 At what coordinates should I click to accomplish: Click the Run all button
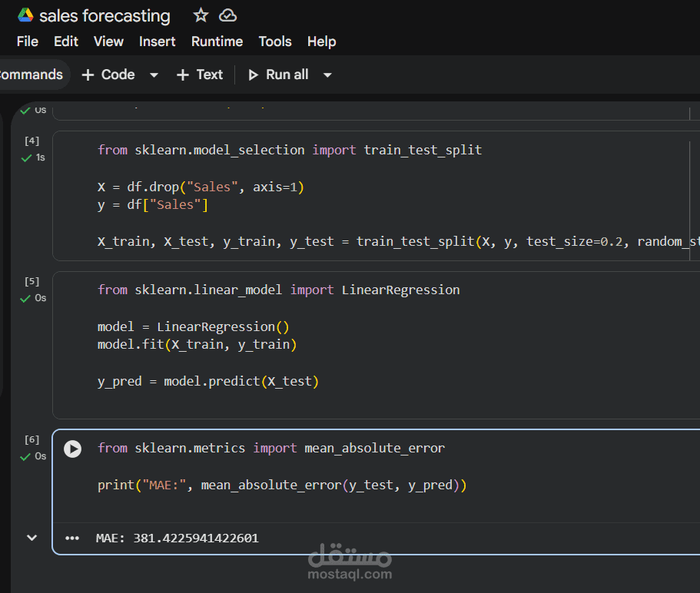click(x=278, y=75)
